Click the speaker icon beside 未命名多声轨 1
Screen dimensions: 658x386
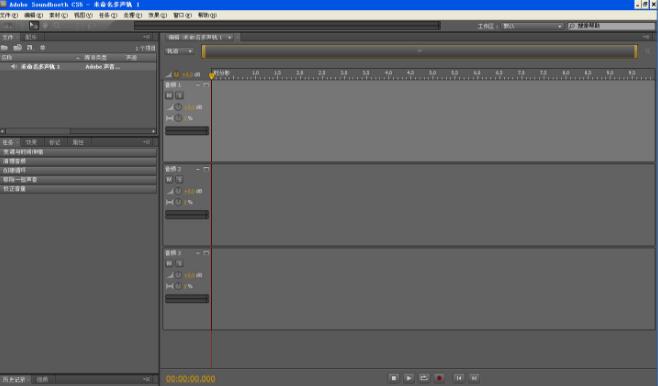tap(14, 67)
